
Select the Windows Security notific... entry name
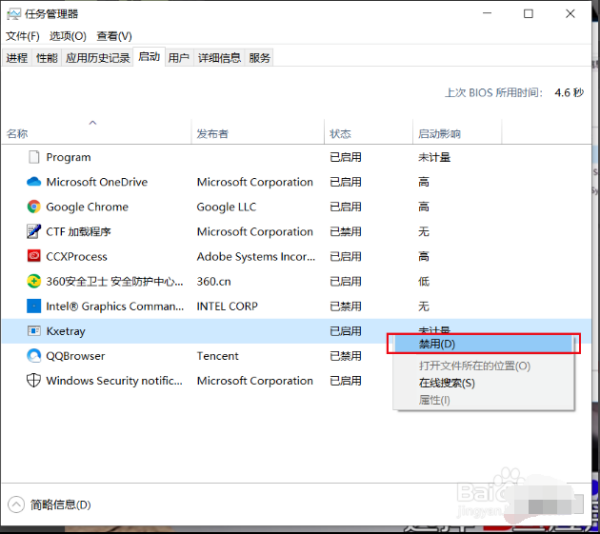tap(114, 381)
